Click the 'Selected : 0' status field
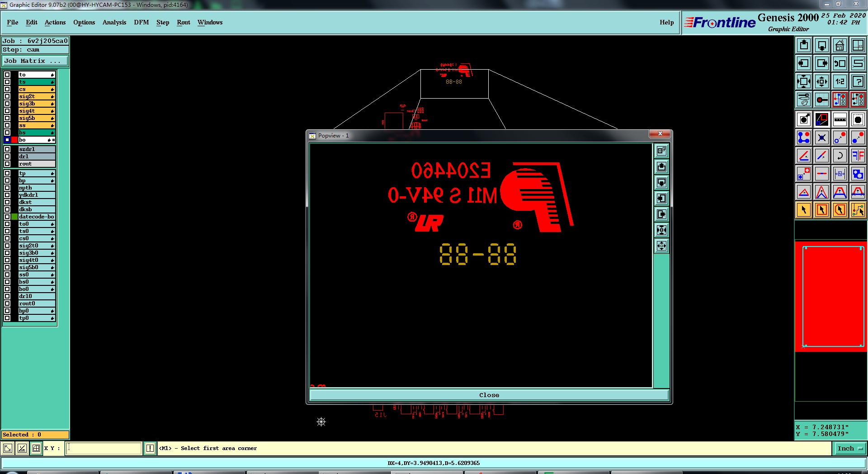 click(35, 435)
